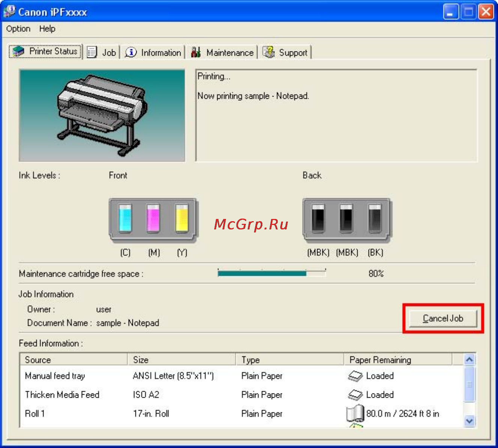Select the Roll 1 feed row

click(242, 413)
